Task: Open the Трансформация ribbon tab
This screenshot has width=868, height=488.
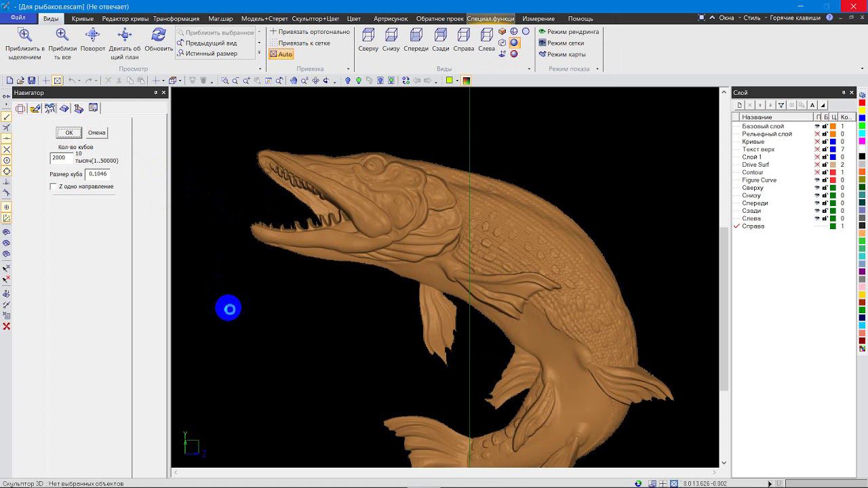Action: coord(176,18)
